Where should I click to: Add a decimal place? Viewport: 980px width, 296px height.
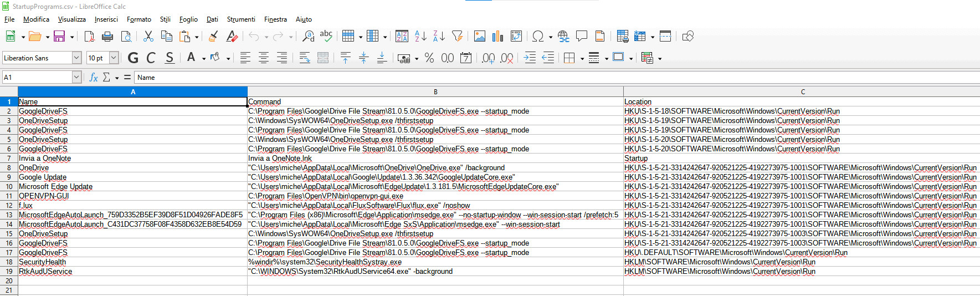(x=489, y=58)
